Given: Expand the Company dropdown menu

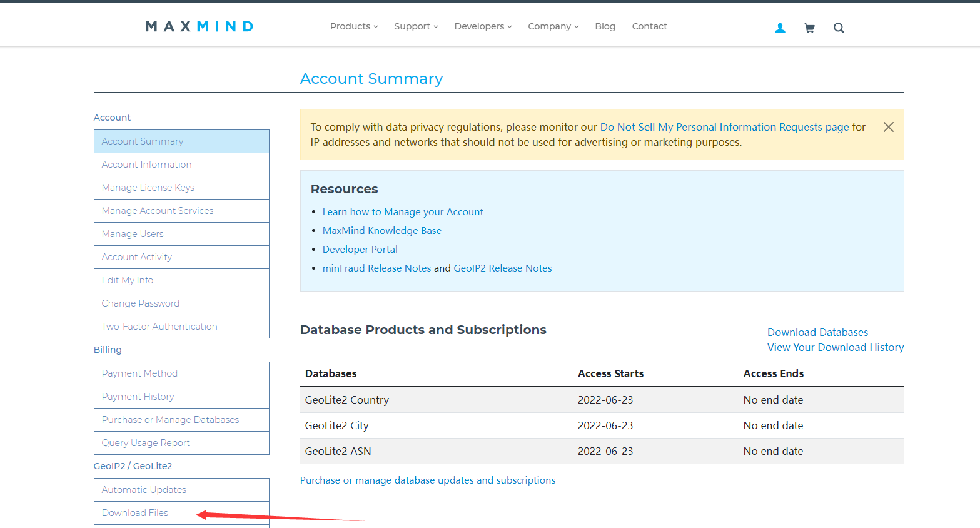Looking at the screenshot, I should 553,26.
